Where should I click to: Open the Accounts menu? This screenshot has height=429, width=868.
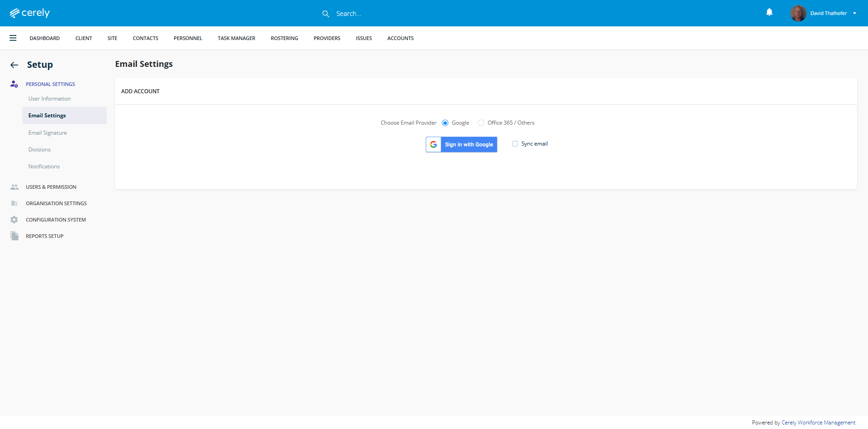(401, 38)
